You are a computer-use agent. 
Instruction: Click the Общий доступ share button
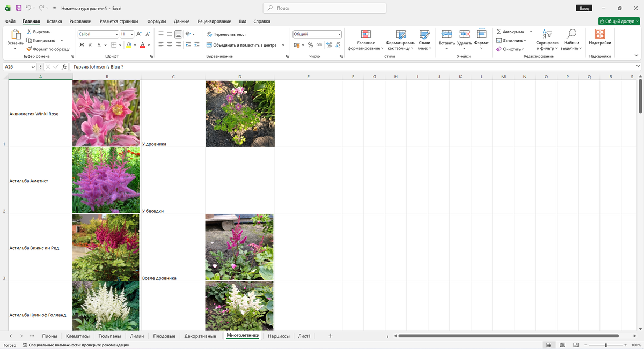coord(619,21)
